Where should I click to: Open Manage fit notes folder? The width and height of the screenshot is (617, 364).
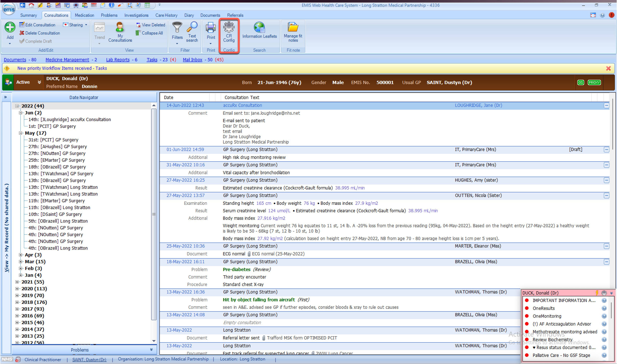click(293, 32)
